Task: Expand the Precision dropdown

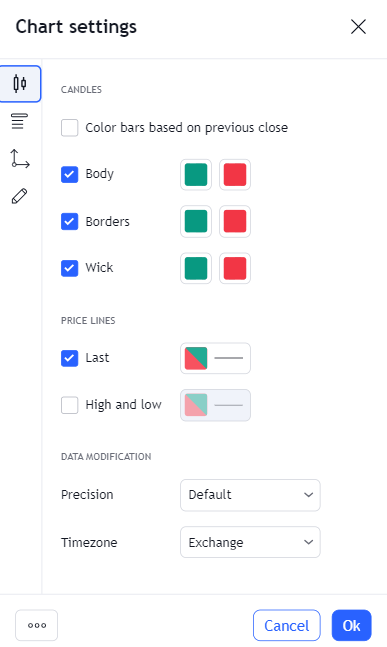Action: click(x=250, y=495)
